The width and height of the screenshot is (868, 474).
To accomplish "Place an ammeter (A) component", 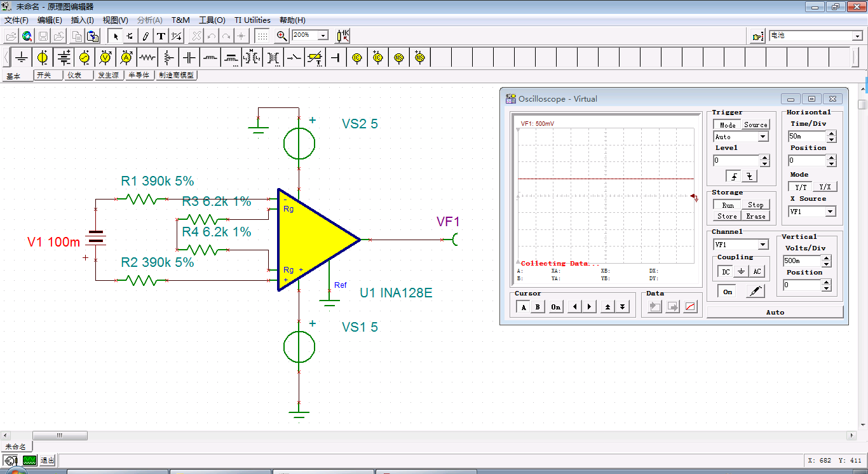I will click(x=126, y=58).
